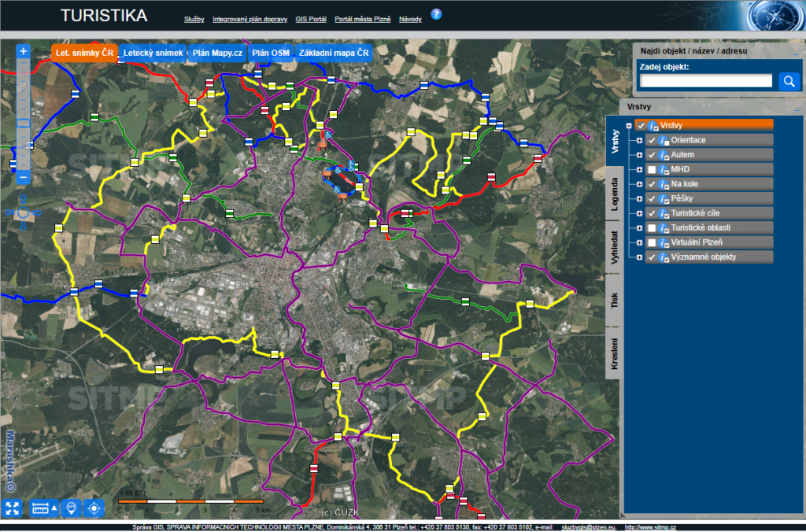
Task: Switch to the Vyhledat side tab
Action: point(614,247)
